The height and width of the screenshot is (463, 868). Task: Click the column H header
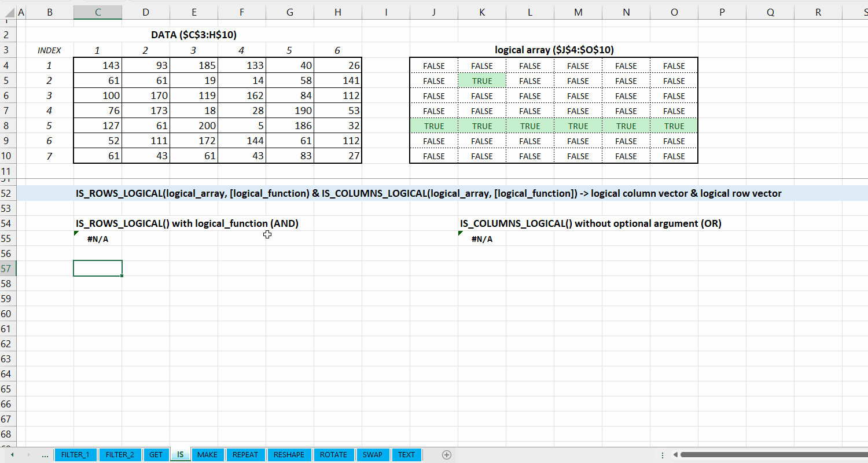coord(338,12)
